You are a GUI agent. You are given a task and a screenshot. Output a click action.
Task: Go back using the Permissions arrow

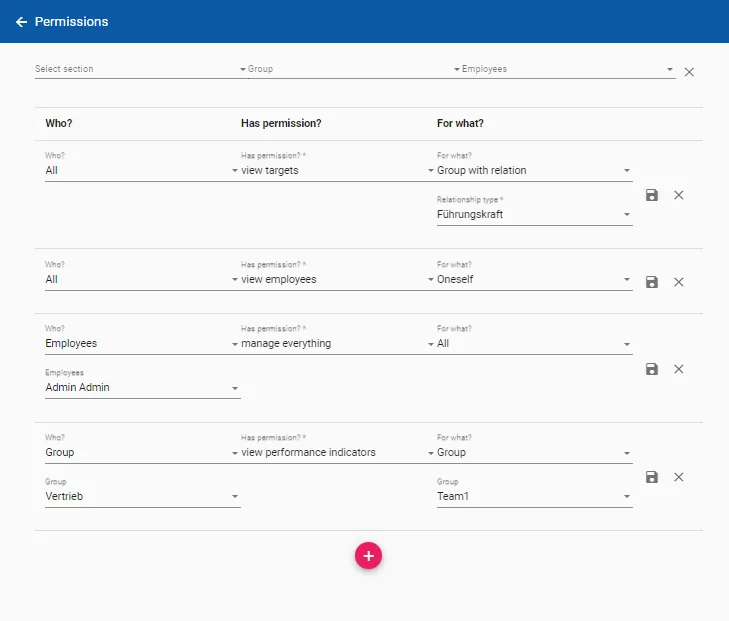pyautogui.click(x=21, y=22)
